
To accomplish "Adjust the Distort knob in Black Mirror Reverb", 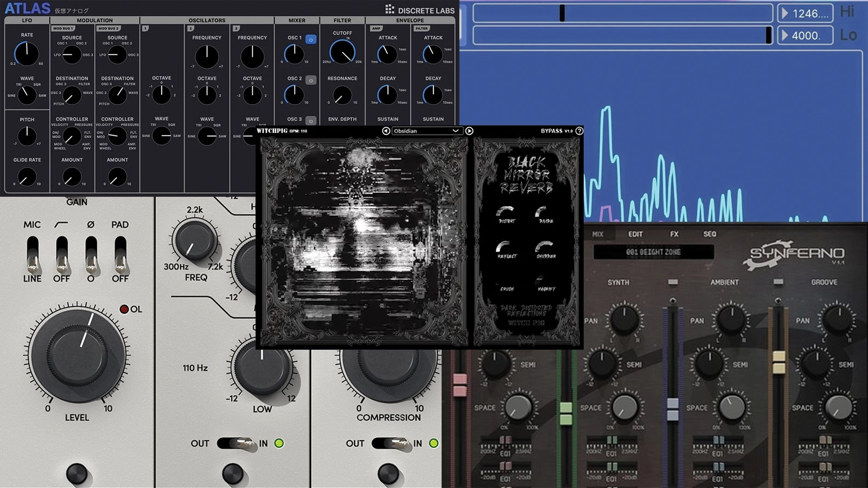I will tap(506, 211).
